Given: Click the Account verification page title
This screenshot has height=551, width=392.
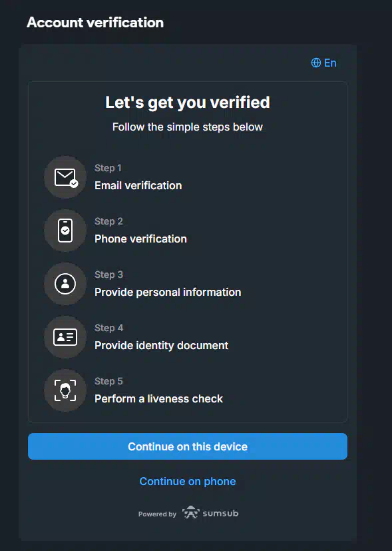Looking at the screenshot, I should coord(95,23).
